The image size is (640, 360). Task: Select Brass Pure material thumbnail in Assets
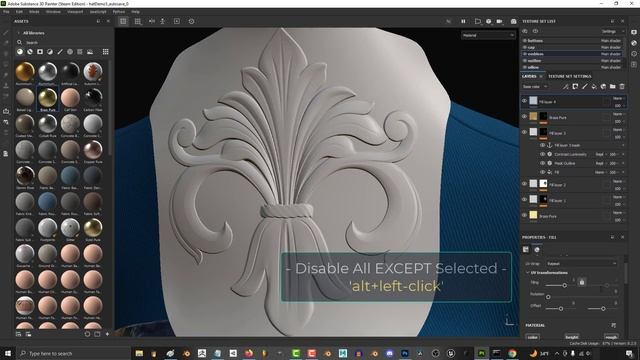(x=47, y=99)
